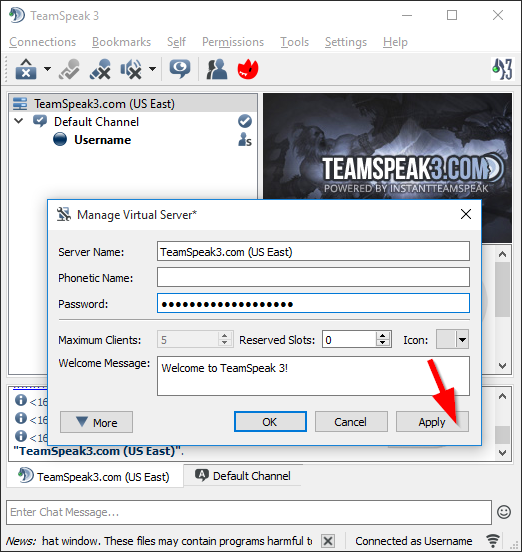Click the default channel checkmark icon
522x552 pixels.
(x=245, y=121)
